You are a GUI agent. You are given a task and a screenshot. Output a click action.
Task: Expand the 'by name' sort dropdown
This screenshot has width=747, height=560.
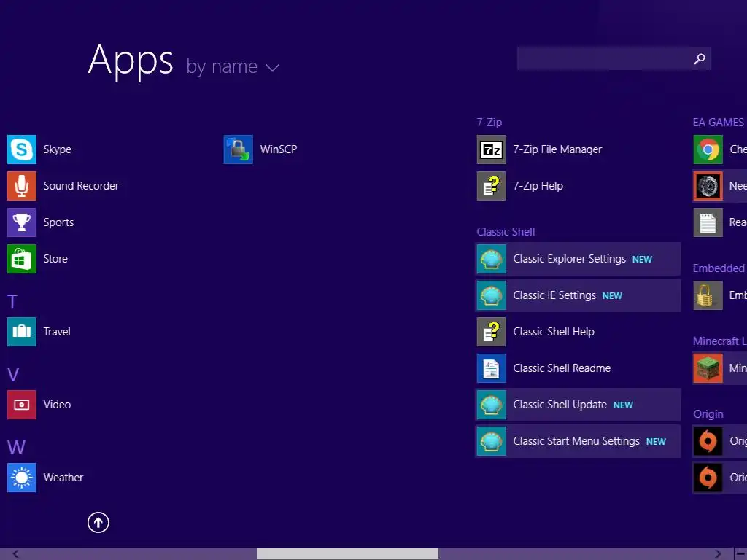(233, 67)
